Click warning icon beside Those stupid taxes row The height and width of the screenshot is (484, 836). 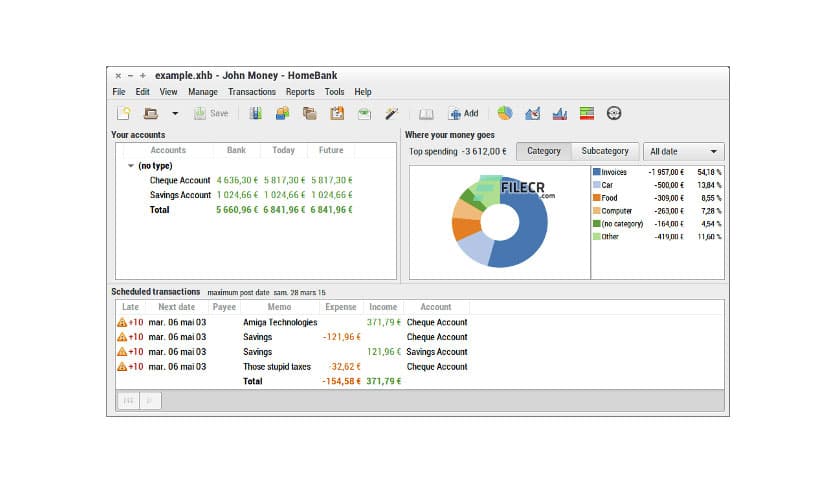coord(122,367)
